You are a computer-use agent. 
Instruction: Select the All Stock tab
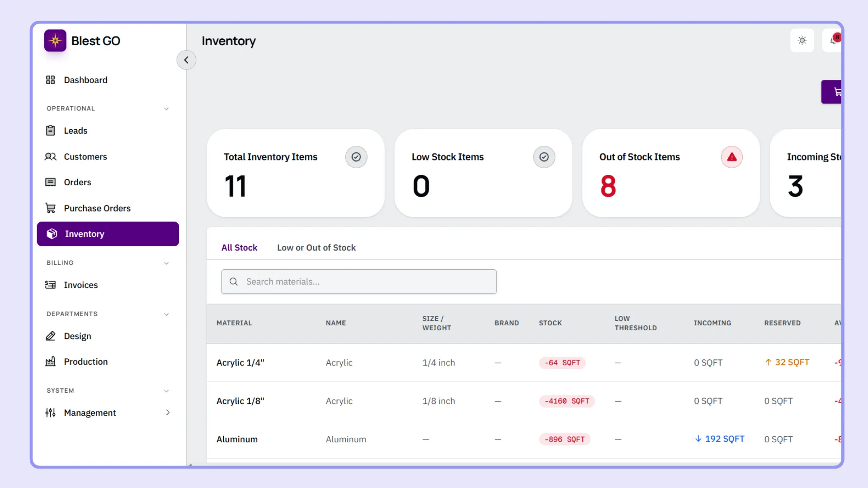239,248
